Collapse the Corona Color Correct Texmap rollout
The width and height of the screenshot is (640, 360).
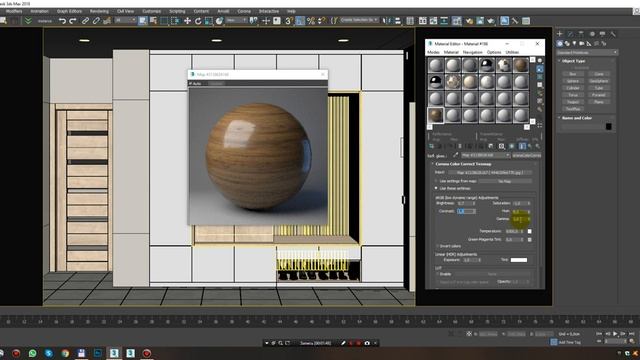click(463, 164)
